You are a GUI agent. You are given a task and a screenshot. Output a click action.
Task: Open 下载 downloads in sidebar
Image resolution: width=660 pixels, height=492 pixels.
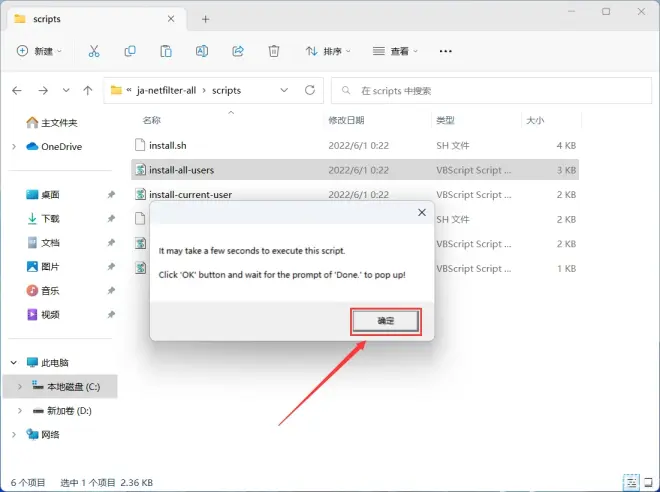point(43,218)
